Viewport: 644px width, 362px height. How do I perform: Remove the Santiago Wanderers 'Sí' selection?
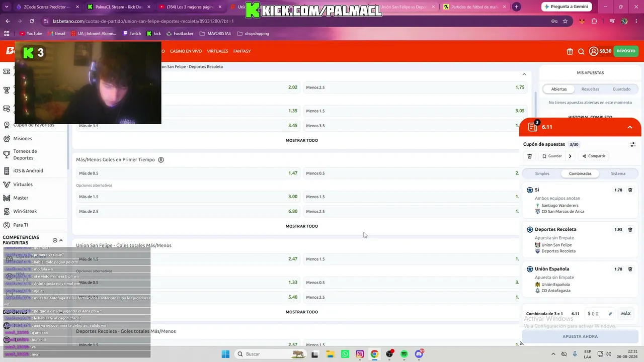(x=630, y=190)
